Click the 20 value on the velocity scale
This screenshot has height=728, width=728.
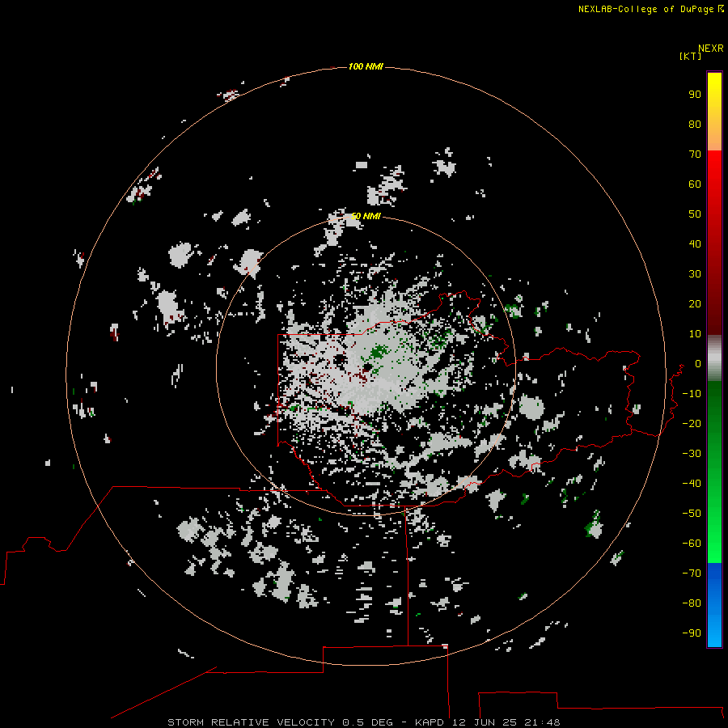695,303
